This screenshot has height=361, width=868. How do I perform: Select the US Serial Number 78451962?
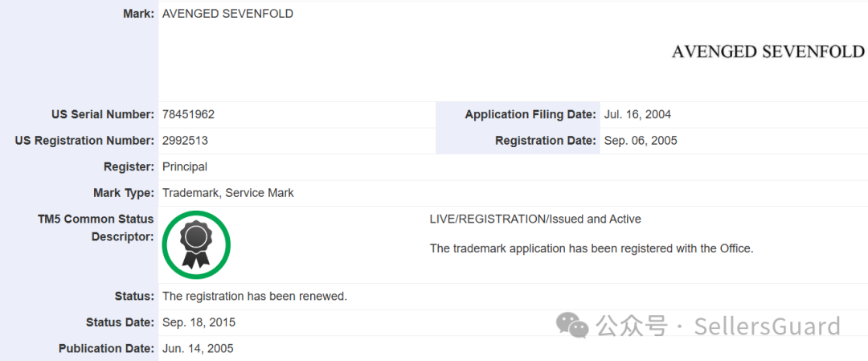[x=188, y=115]
